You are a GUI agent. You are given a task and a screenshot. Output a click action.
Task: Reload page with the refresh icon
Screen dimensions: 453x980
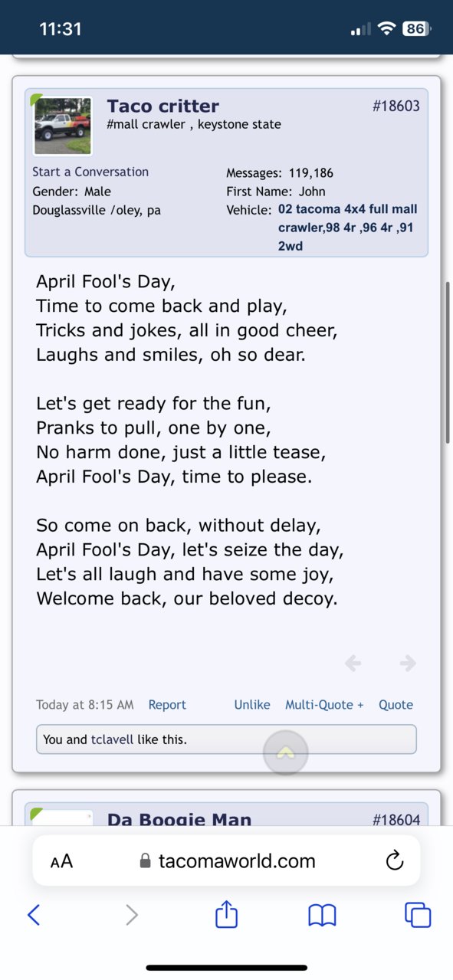point(394,860)
